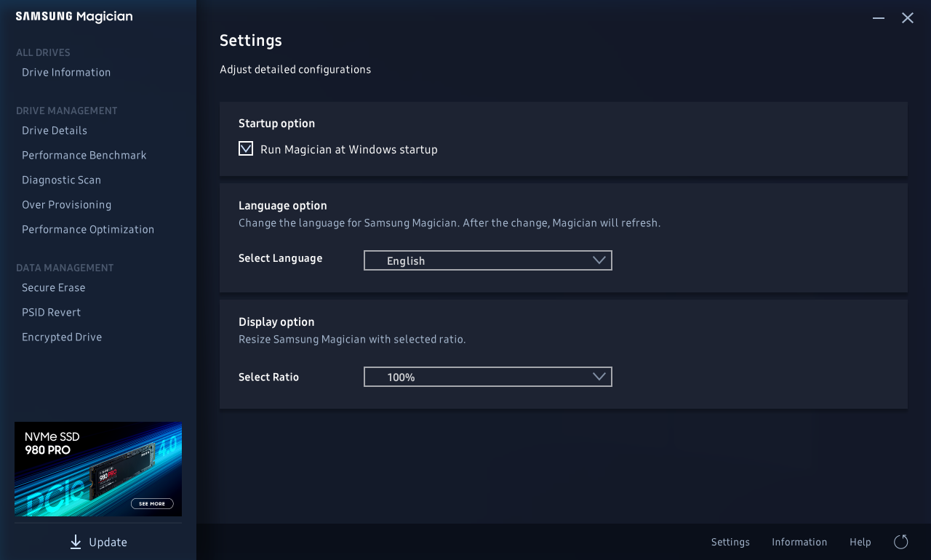Select Diagnostic Scan from sidebar

pos(62,180)
